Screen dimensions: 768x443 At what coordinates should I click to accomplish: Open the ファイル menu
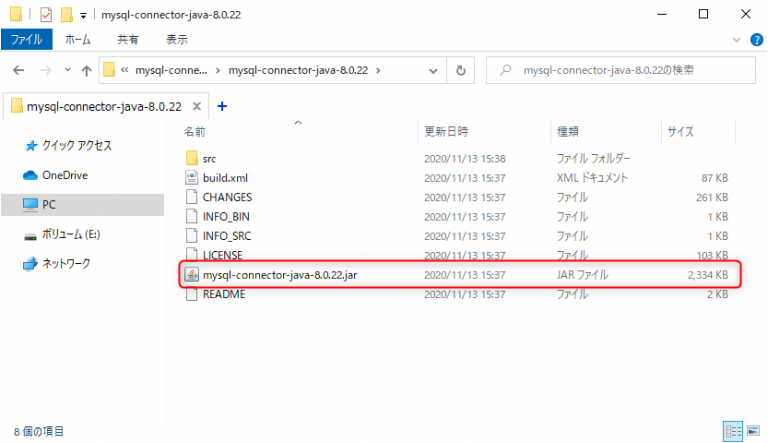coord(26,39)
